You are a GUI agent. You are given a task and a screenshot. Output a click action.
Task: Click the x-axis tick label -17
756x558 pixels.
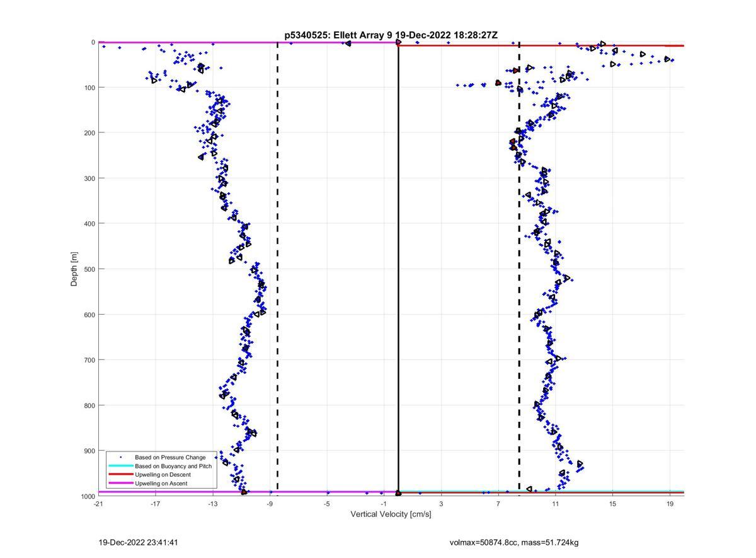coord(155,504)
